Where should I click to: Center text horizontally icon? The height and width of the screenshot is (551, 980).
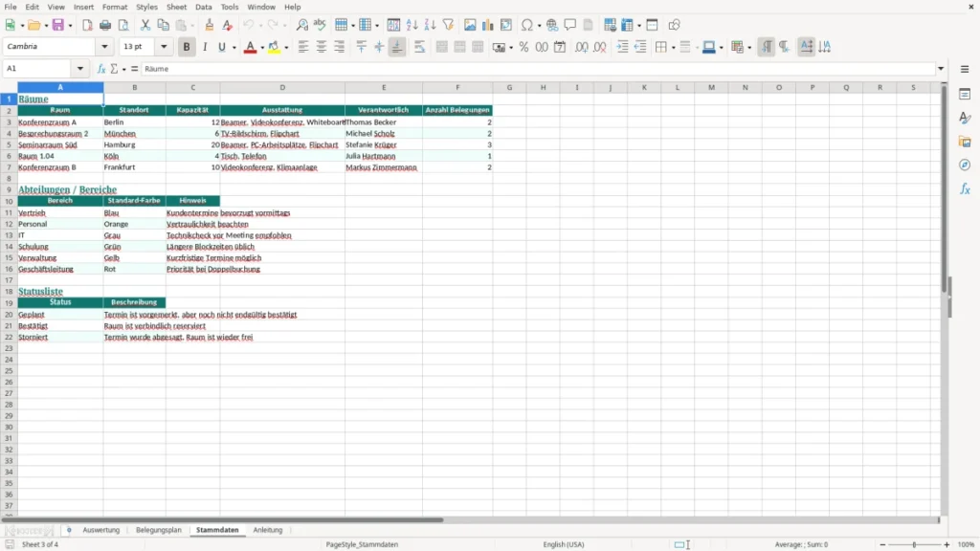(322, 47)
